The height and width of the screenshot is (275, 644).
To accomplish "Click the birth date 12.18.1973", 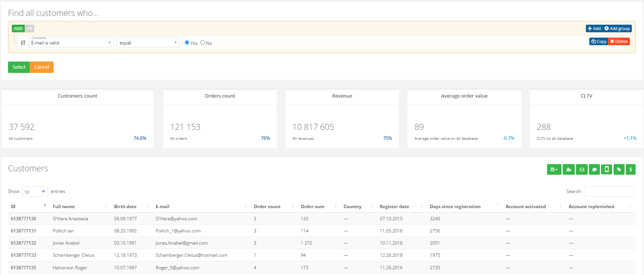I will click(x=125, y=255).
